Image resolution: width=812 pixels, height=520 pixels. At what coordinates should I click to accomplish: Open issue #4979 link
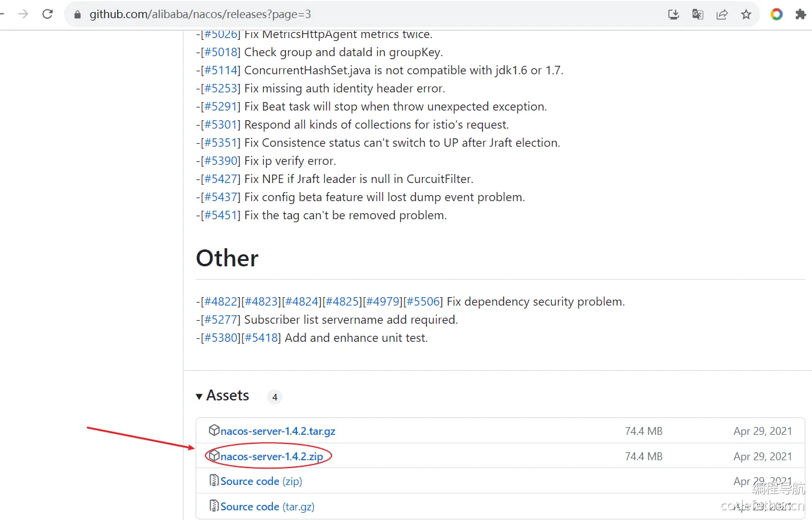click(382, 302)
